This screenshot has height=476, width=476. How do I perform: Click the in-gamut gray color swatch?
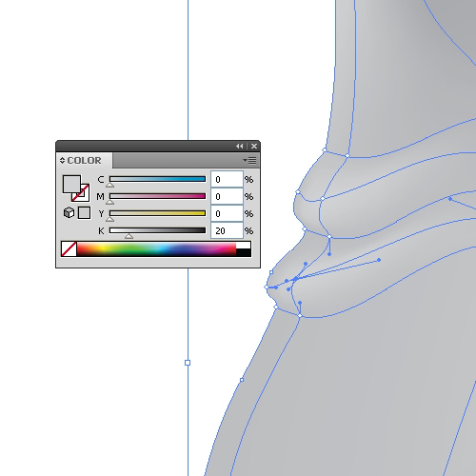(84, 212)
